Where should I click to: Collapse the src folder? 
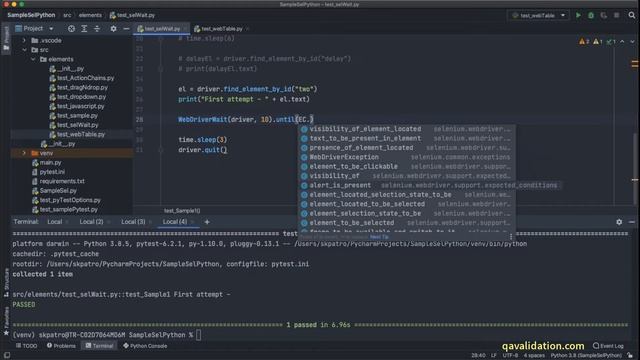[24, 50]
